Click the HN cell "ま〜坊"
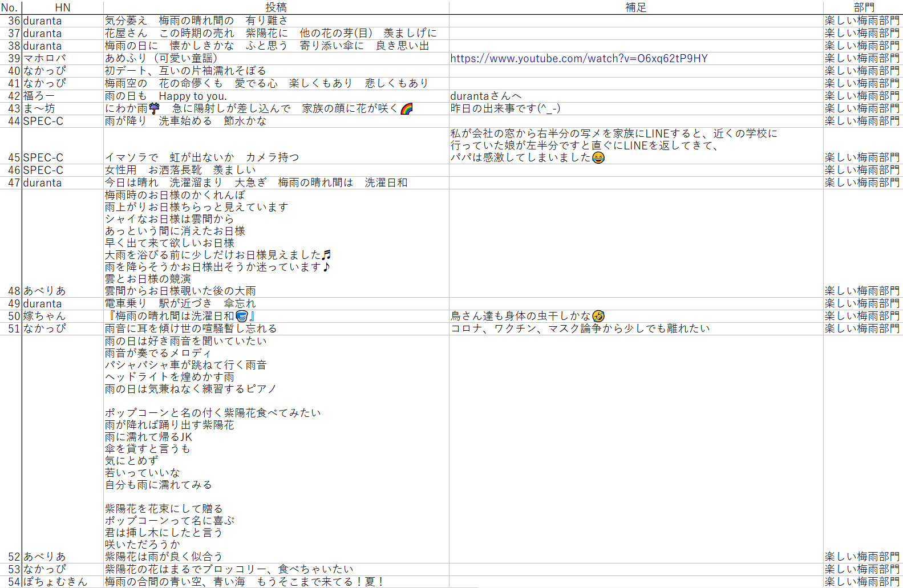Image resolution: width=903 pixels, height=588 pixels. [39, 108]
